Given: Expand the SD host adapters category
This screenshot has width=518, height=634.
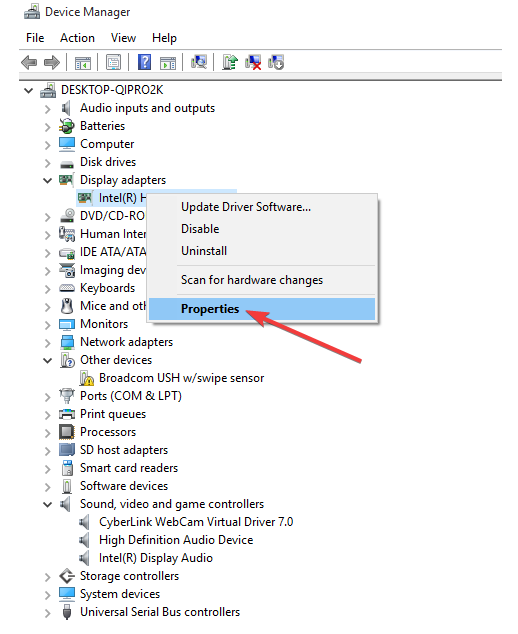Looking at the screenshot, I should click(47, 451).
